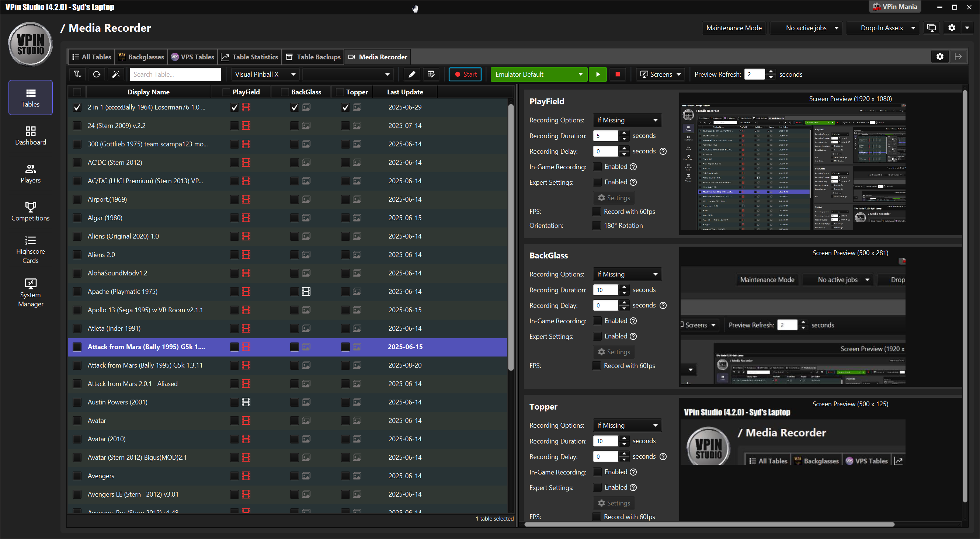Open the Dashboard sidebar section
Screen dimensions: 980x539
click(x=31, y=136)
